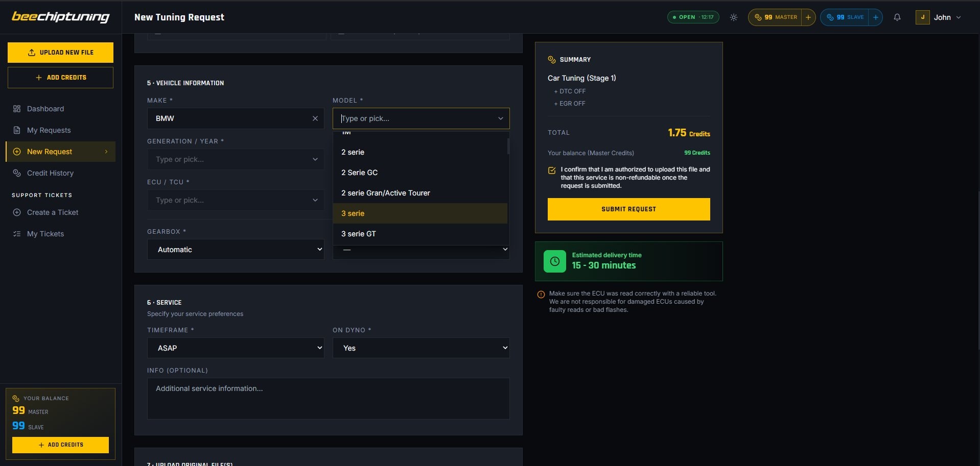The image size is (980, 466).
Task: Click the Create a Ticket plus icon
Action: 17,212
